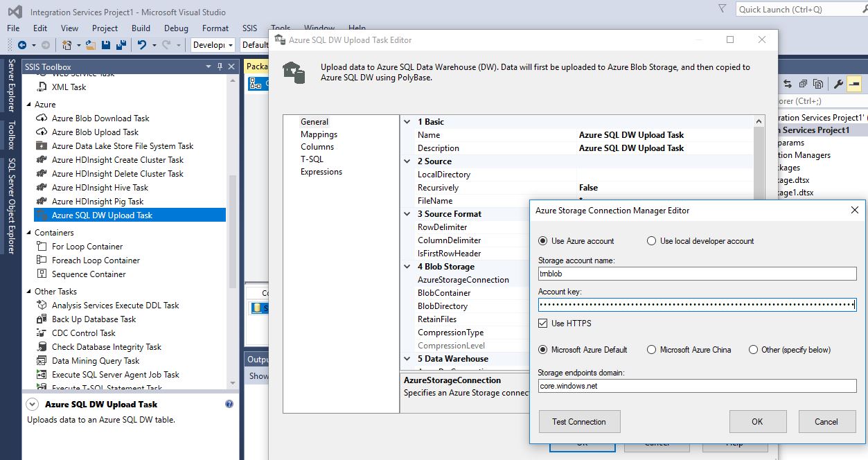Click the help icon in toolbox description
868x460 pixels.
(x=229, y=404)
